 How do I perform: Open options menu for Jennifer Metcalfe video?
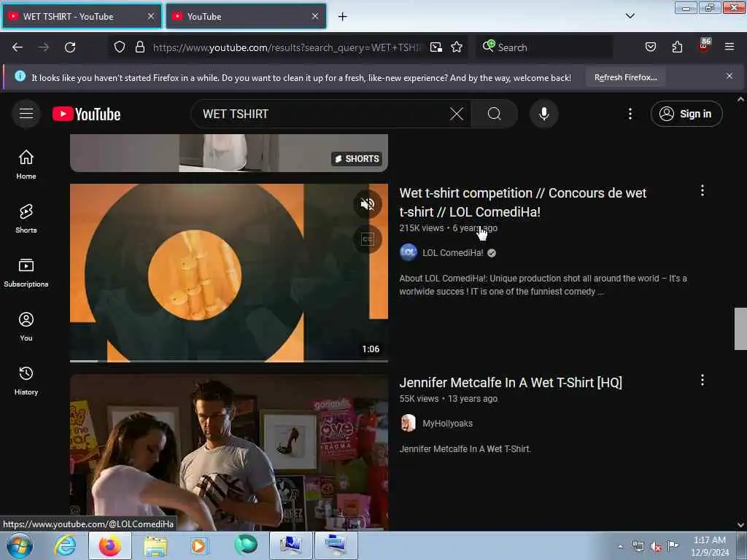(703, 380)
